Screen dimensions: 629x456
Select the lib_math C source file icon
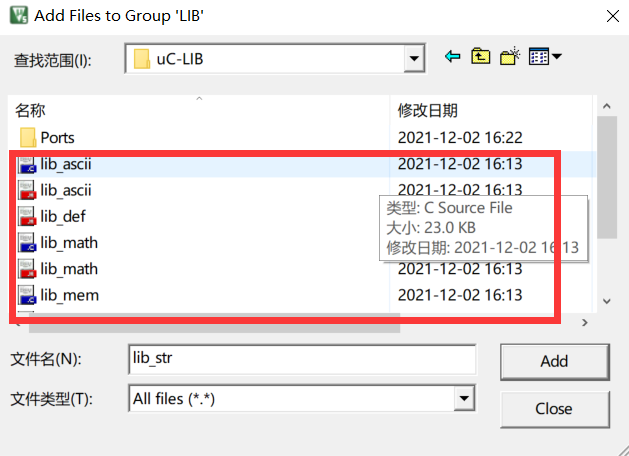[x=27, y=243]
